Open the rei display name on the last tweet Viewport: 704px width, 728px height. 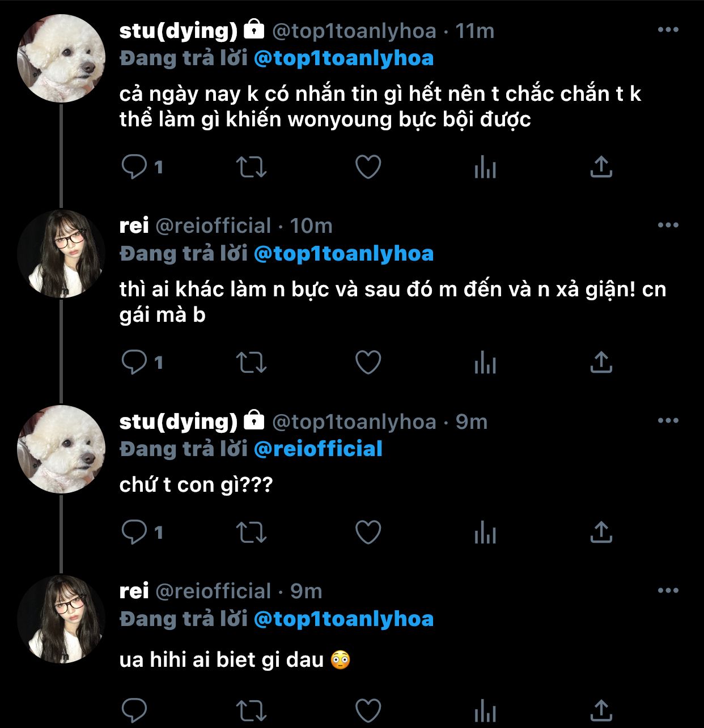[x=134, y=591]
